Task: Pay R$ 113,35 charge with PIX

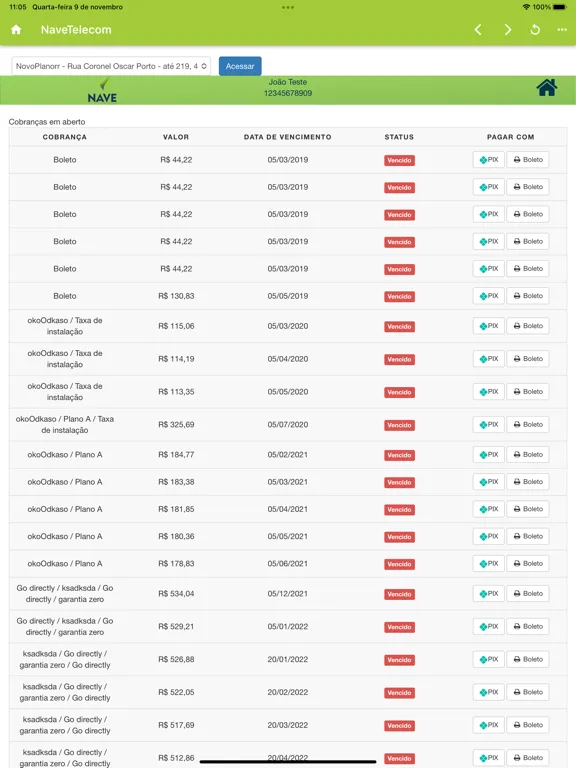Action: point(488,391)
